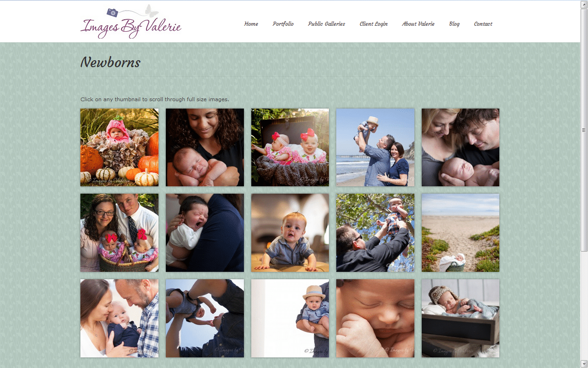
Task: Open the Contact page
Action: tap(483, 24)
